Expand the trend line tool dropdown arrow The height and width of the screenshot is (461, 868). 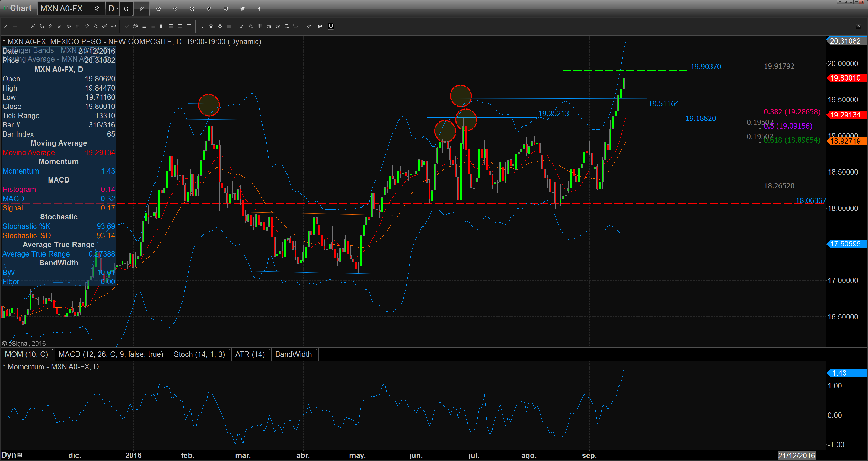[10, 28]
